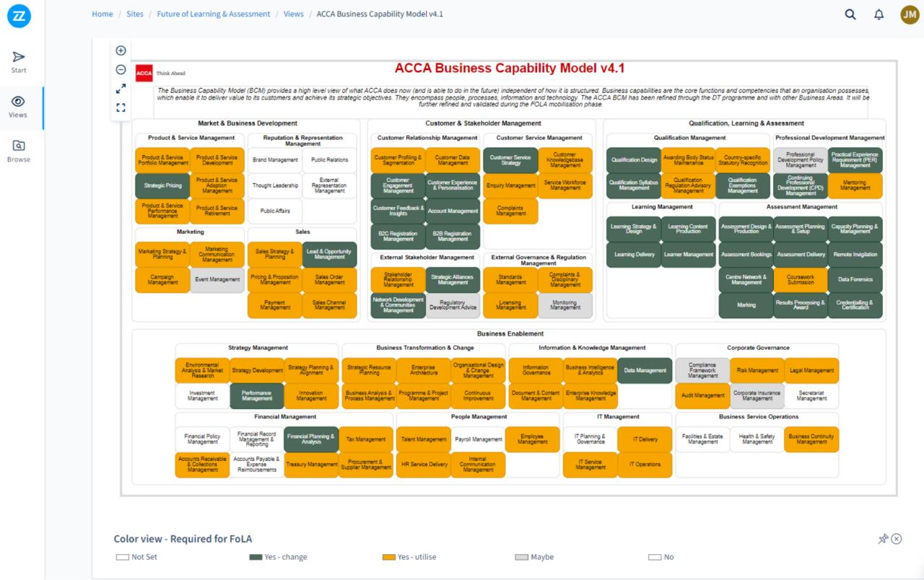
Task: Click the Monitoring Management box
Action: coord(565,306)
